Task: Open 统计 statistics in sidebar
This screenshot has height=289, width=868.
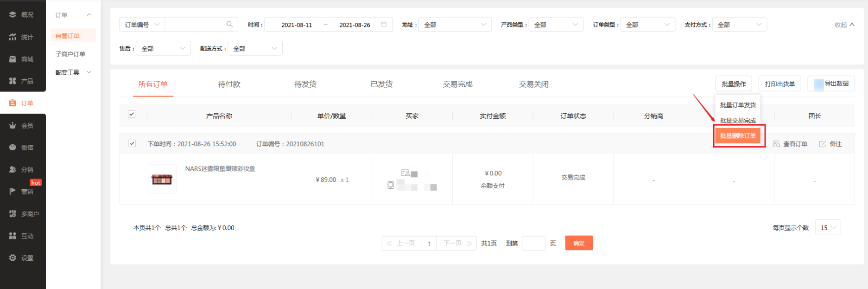Action: [22, 37]
